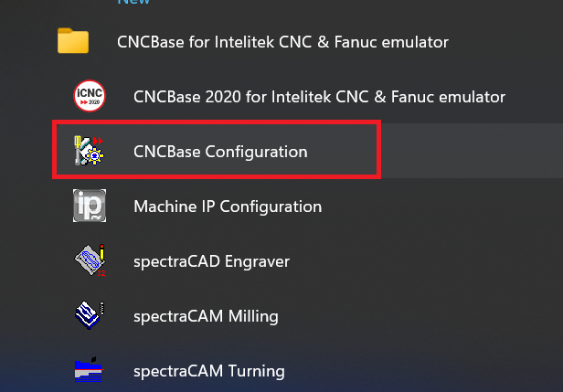The height and width of the screenshot is (392, 563).
Task: Open the CNCBase Configuration text entry
Action: point(220,152)
